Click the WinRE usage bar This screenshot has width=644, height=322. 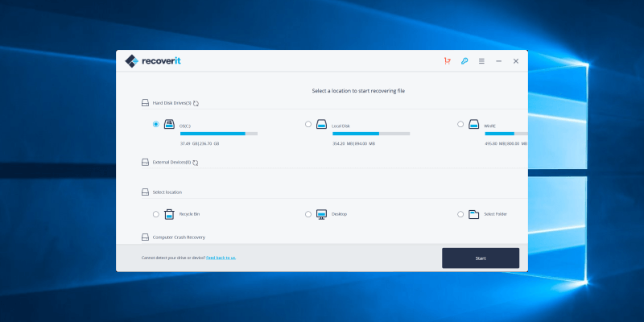click(x=506, y=134)
